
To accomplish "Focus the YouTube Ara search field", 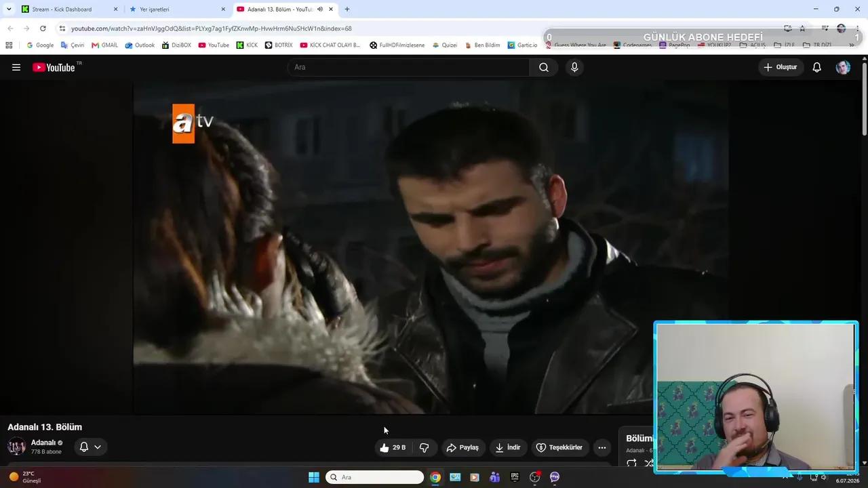I will (408, 67).
